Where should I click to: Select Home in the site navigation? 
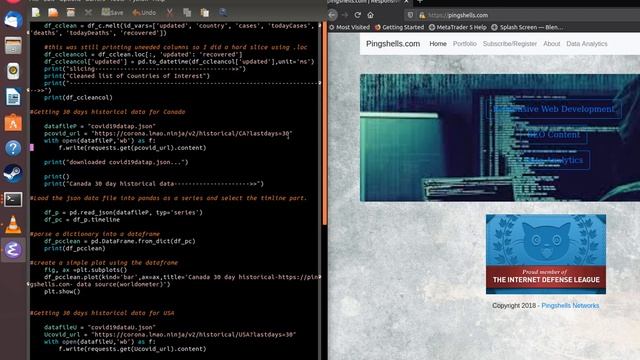[438, 44]
